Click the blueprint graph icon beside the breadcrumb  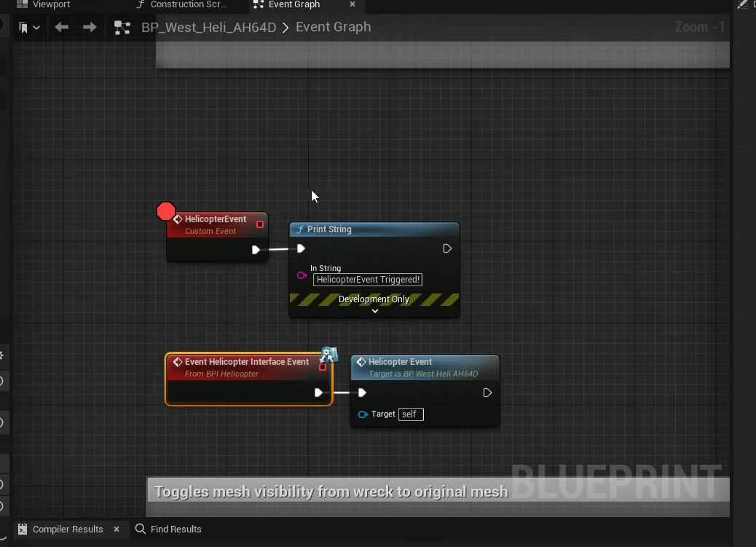[x=122, y=28]
